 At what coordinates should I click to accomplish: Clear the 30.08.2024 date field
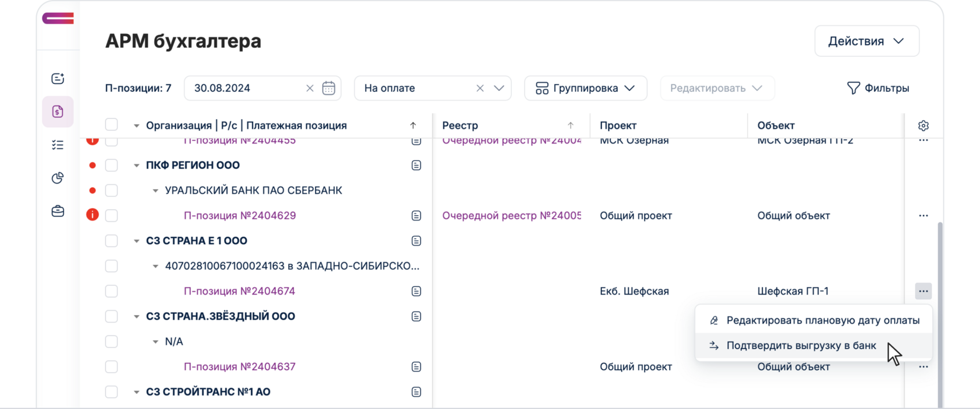(x=310, y=88)
